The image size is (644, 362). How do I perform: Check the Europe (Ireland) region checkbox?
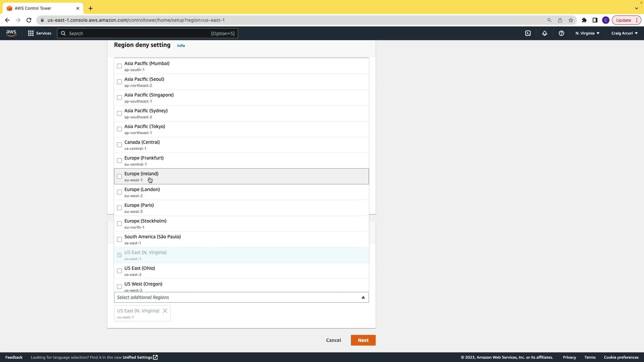click(119, 176)
